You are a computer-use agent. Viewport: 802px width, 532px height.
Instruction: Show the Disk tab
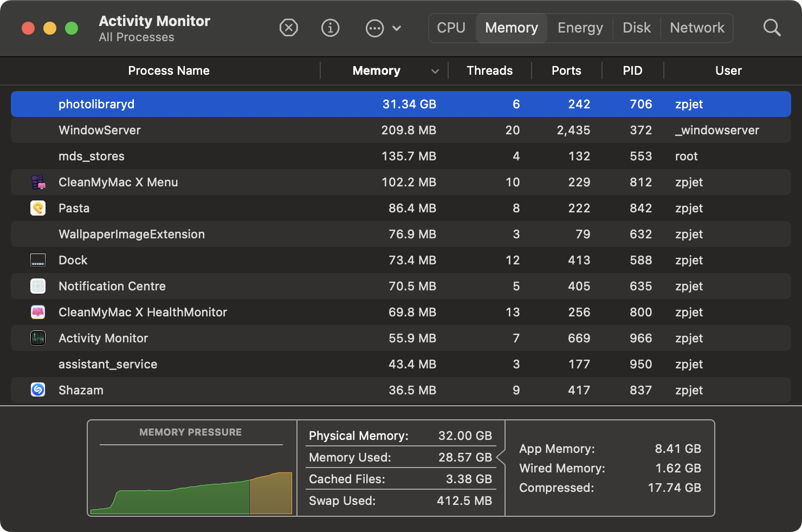[x=636, y=28]
